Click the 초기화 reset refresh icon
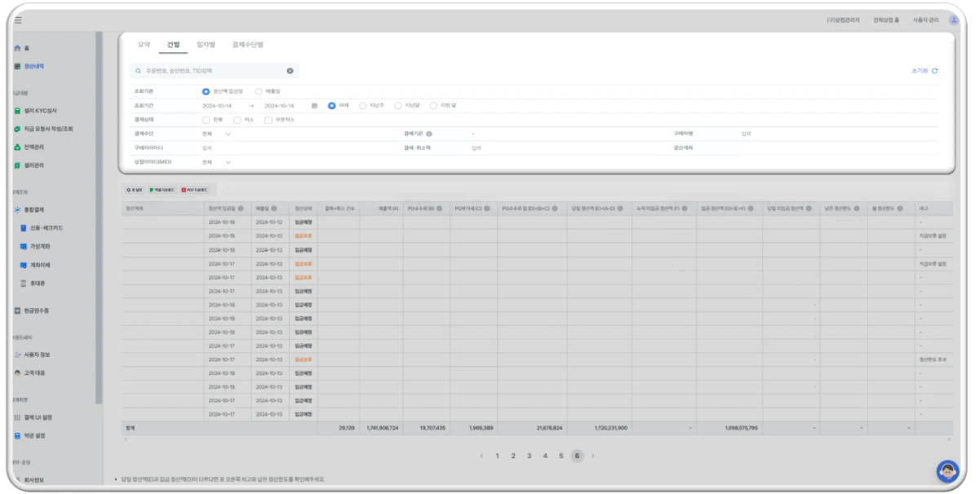 (934, 71)
